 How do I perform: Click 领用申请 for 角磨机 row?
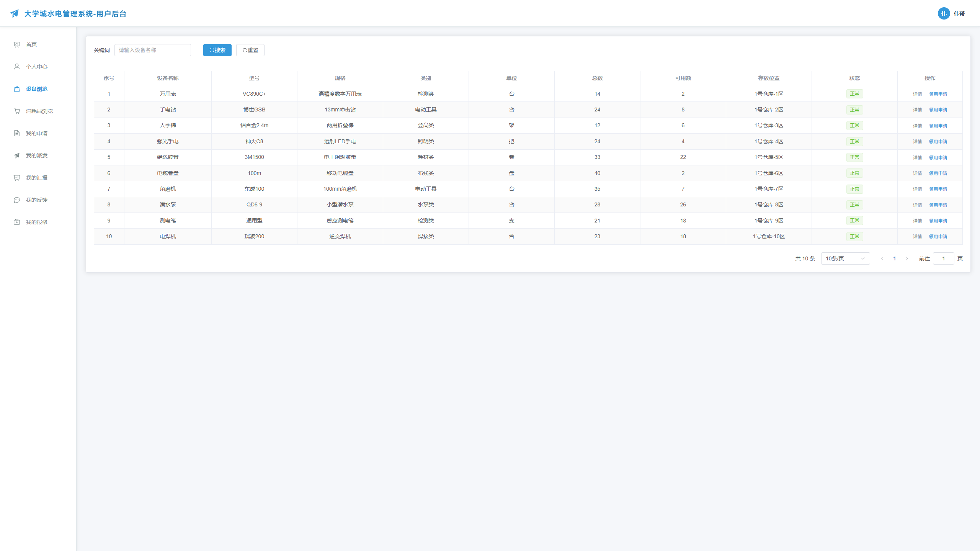point(938,189)
